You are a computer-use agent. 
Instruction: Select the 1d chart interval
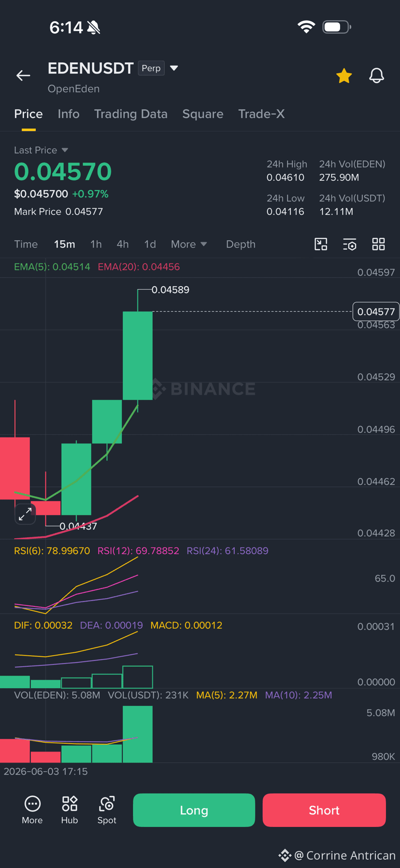point(150,244)
